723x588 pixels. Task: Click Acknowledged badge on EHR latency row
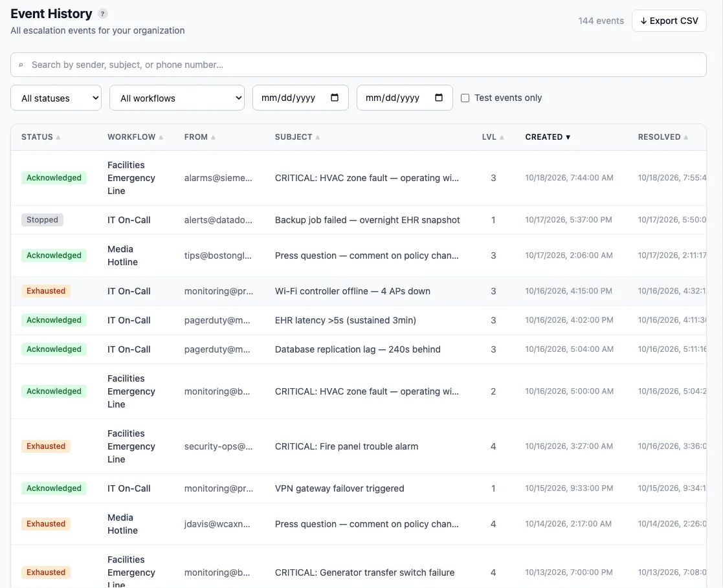click(54, 320)
